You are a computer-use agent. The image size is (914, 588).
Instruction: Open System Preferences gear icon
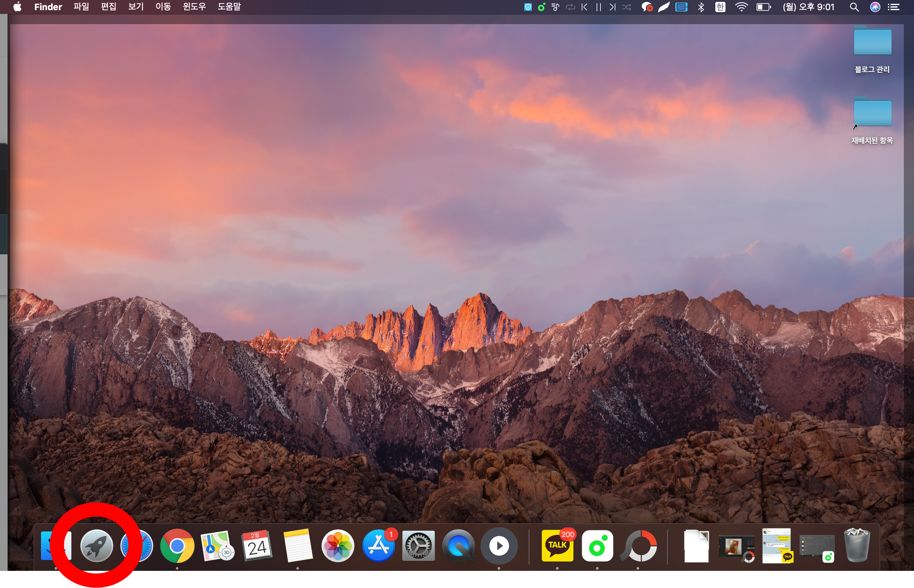(x=418, y=546)
